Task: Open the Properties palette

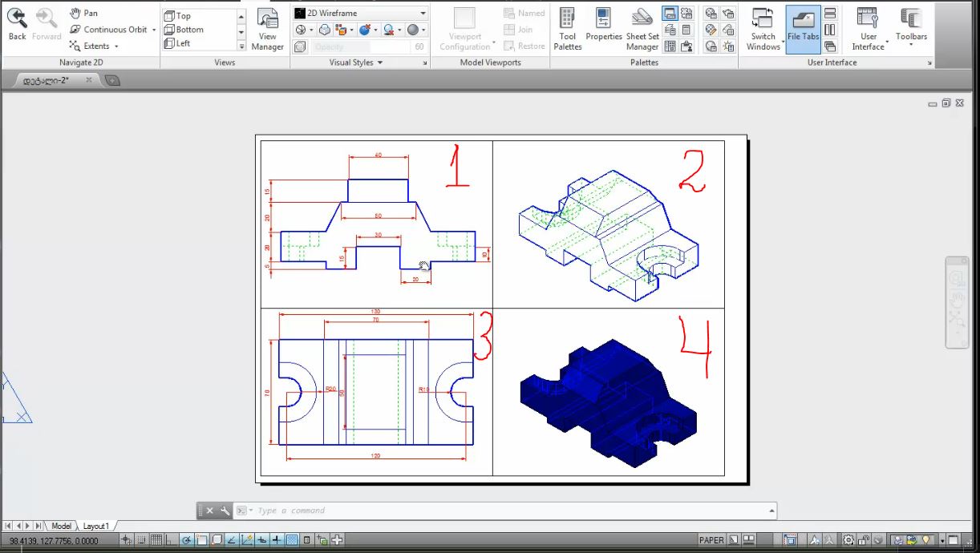Action: pos(603,30)
